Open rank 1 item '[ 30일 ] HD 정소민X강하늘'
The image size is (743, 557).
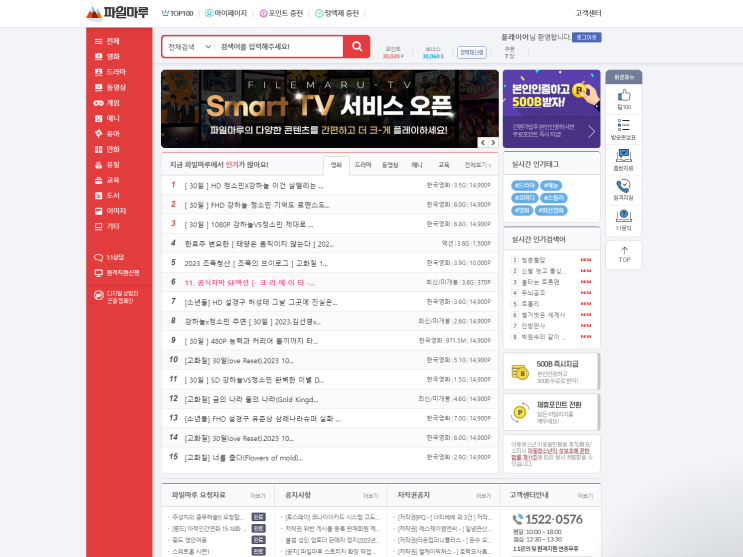tap(254, 186)
